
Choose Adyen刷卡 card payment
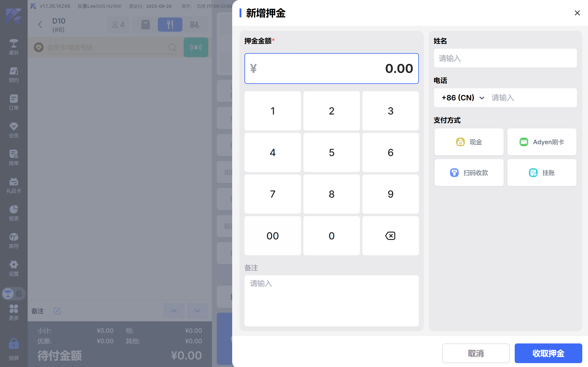(x=542, y=142)
